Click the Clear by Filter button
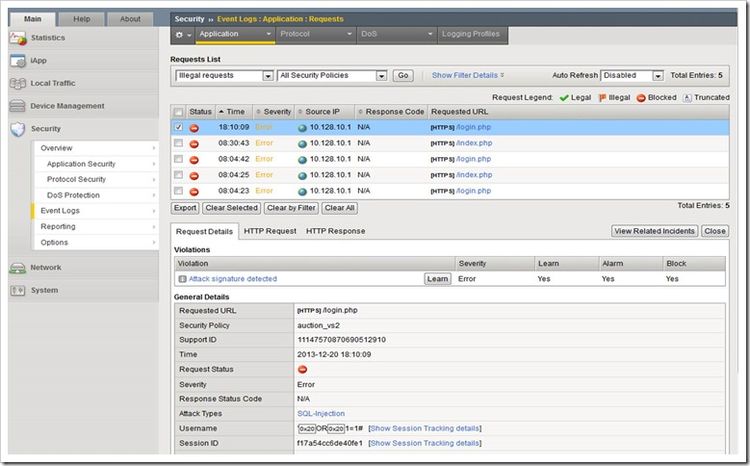 click(292, 208)
